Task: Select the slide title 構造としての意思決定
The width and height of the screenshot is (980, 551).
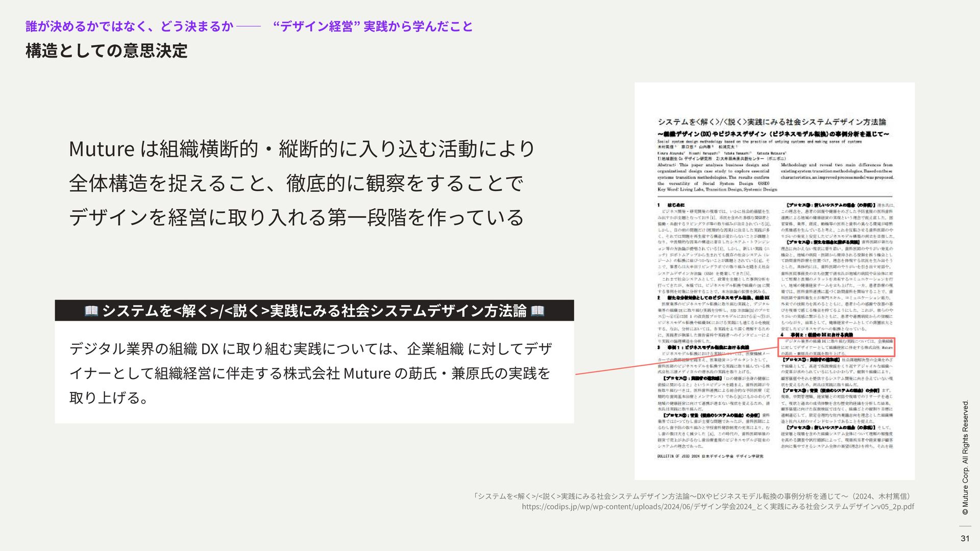Action: (x=107, y=51)
